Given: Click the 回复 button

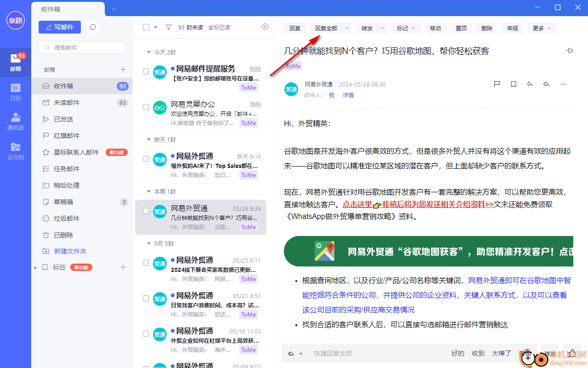Looking at the screenshot, I should (x=295, y=28).
